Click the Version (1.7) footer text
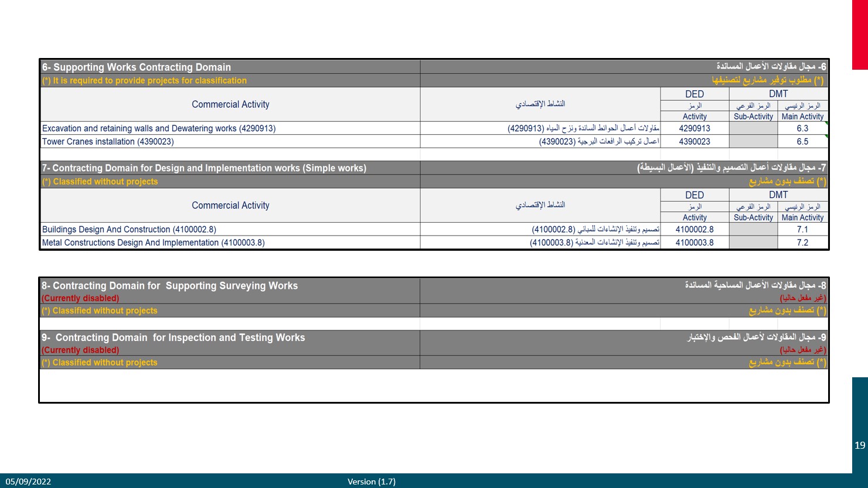This screenshot has height=488, width=868. click(372, 482)
